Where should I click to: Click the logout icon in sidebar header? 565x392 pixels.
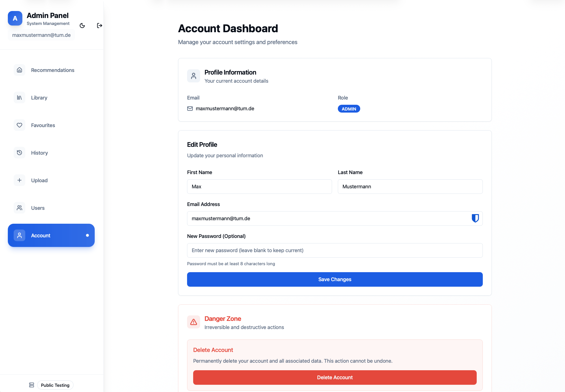(x=99, y=26)
